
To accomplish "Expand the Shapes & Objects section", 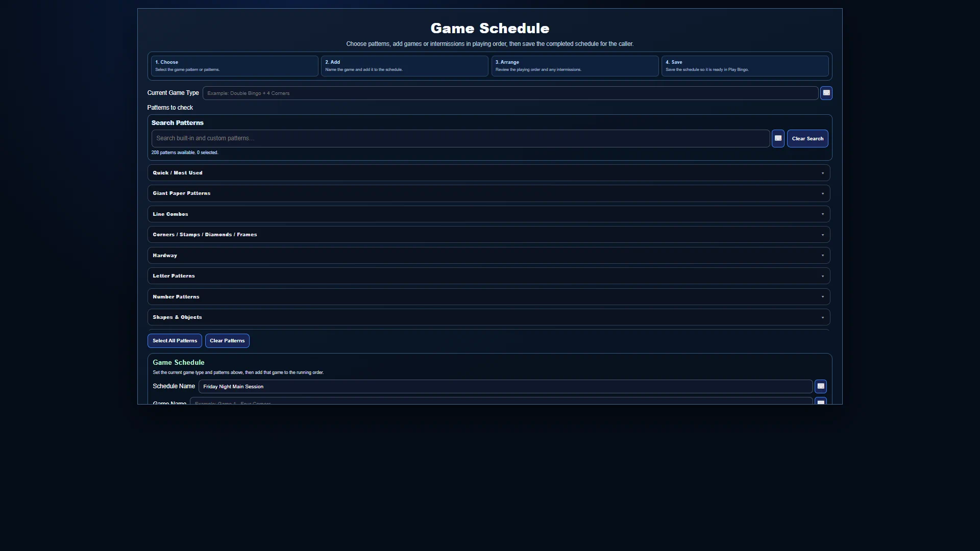I will pos(488,317).
